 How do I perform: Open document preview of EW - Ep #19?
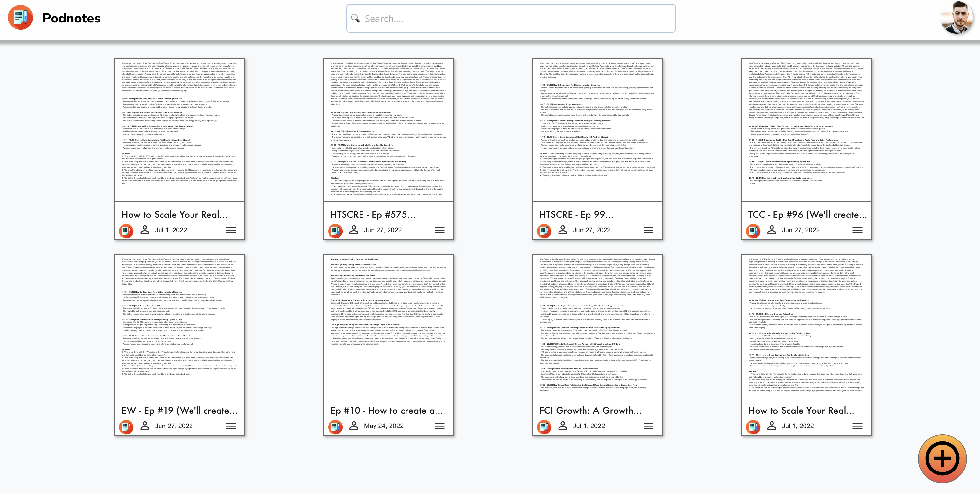tap(179, 326)
